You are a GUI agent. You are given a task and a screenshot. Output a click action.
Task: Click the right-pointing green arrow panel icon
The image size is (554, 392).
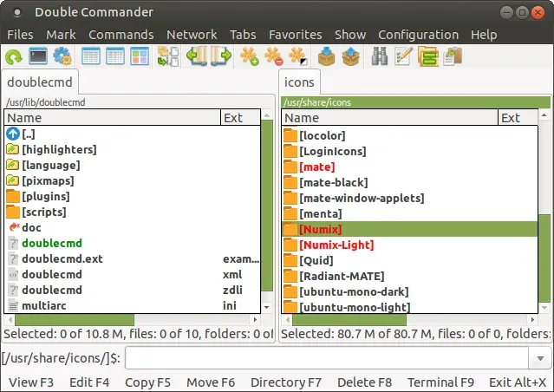click(221, 56)
